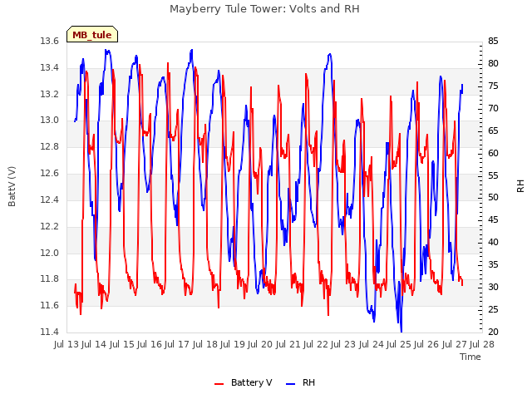Click the 13.2 voltage tick label
This screenshot has width=532, height=399.
click(50, 94)
